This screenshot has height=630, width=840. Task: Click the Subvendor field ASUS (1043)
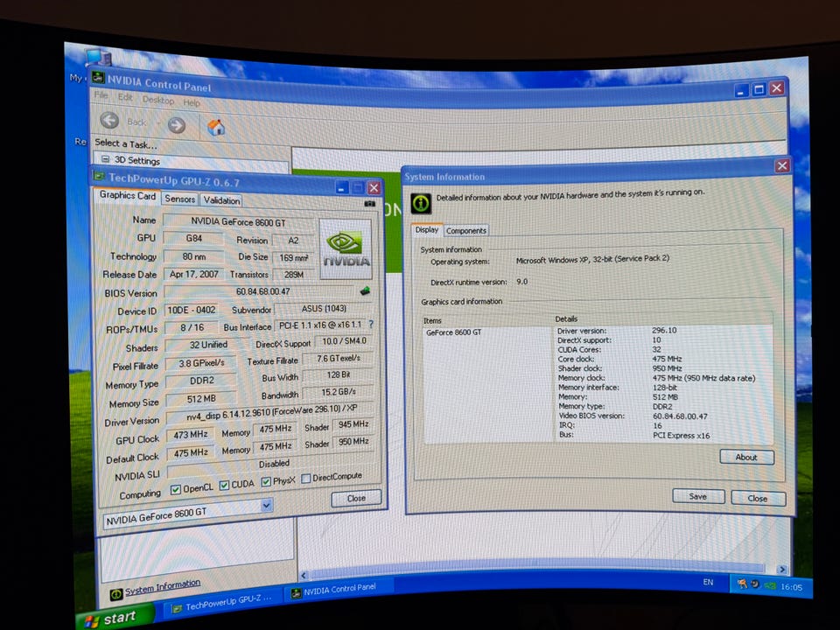pyautogui.click(x=324, y=309)
